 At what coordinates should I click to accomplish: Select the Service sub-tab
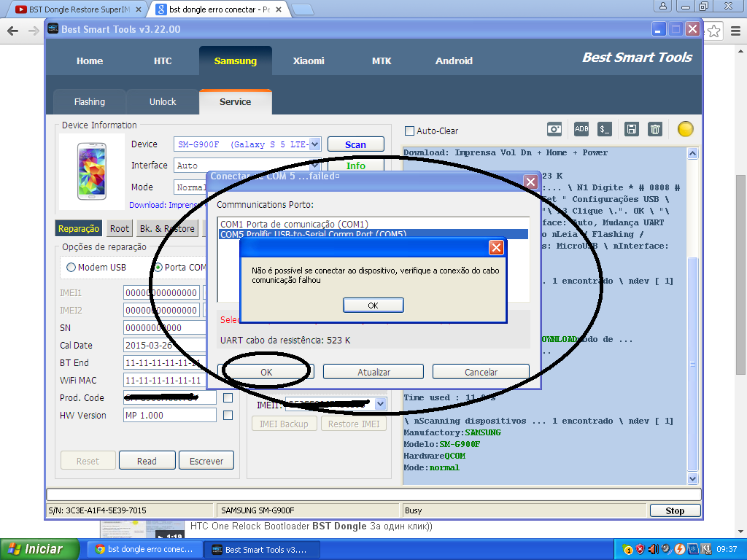click(x=236, y=102)
